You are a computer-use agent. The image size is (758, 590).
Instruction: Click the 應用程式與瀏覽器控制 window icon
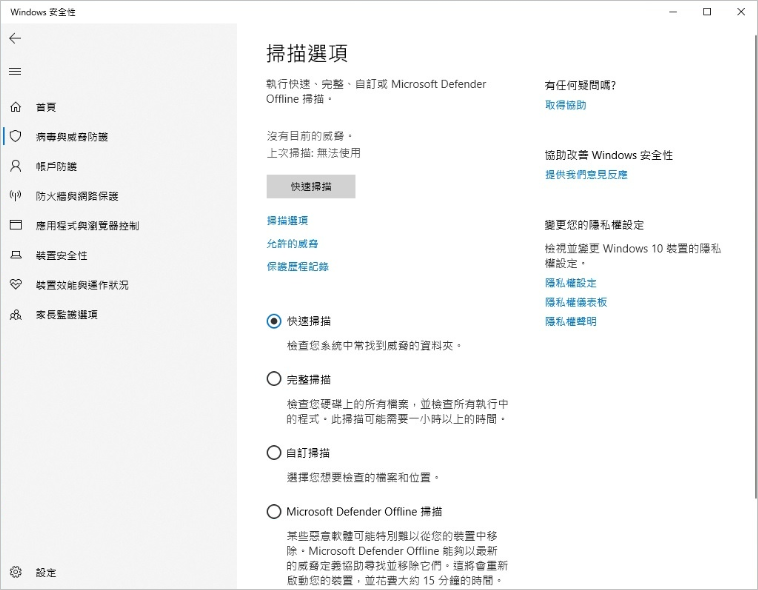coord(15,226)
